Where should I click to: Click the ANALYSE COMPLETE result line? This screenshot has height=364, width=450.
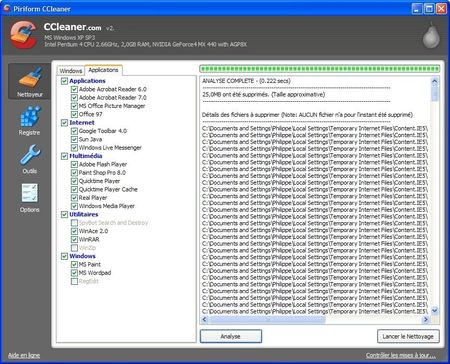click(246, 81)
